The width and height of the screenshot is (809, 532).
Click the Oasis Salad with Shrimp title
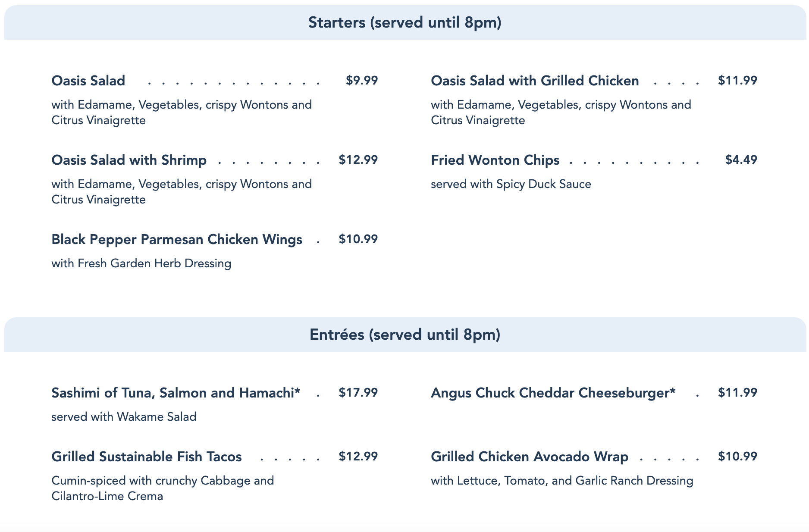pyautogui.click(x=129, y=160)
